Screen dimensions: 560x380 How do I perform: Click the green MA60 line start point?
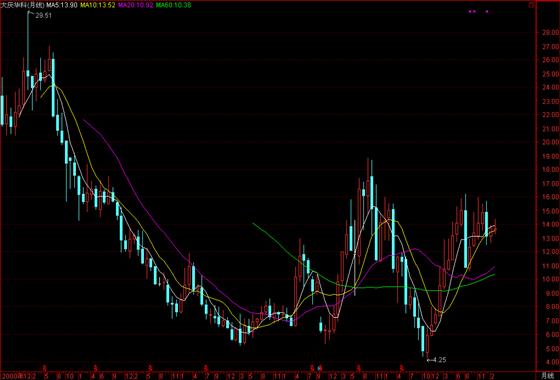(x=253, y=224)
